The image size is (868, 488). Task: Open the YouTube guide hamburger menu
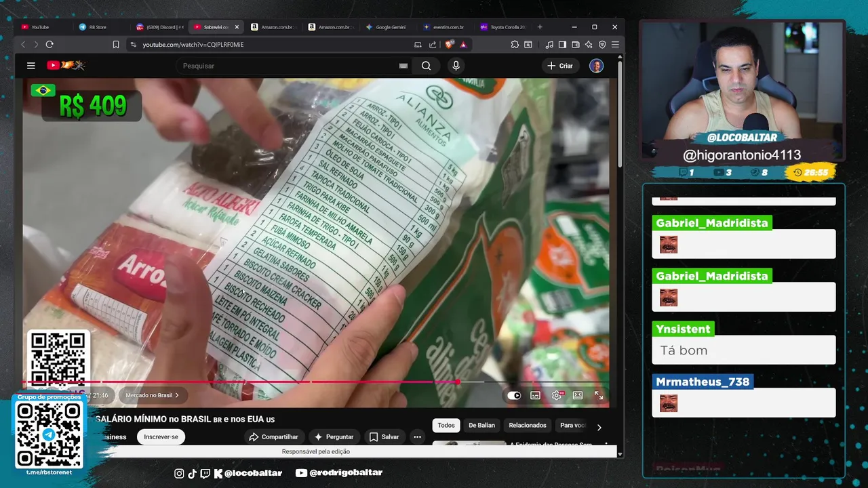point(31,66)
